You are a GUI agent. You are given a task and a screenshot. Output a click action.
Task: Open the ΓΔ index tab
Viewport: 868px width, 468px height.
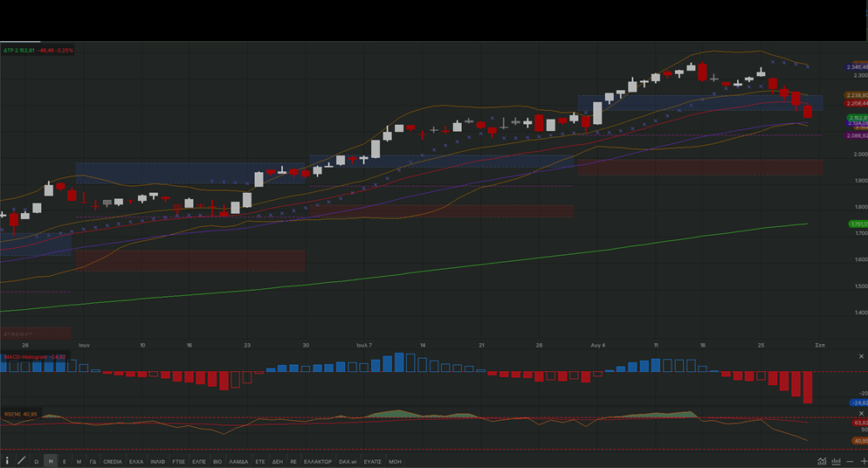(x=93, y=461)
